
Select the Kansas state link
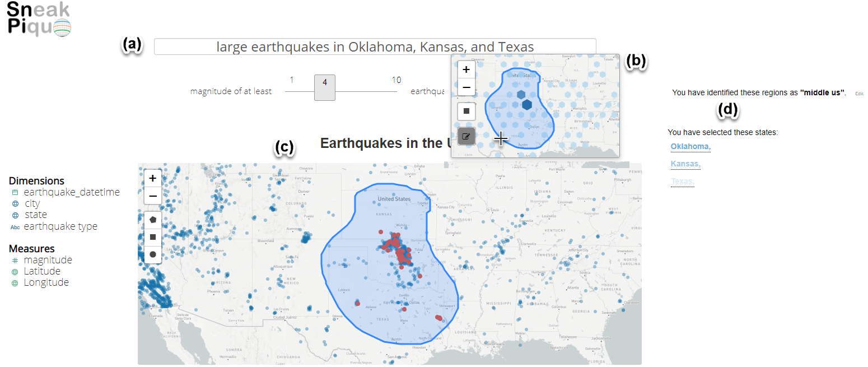point(686,164)
